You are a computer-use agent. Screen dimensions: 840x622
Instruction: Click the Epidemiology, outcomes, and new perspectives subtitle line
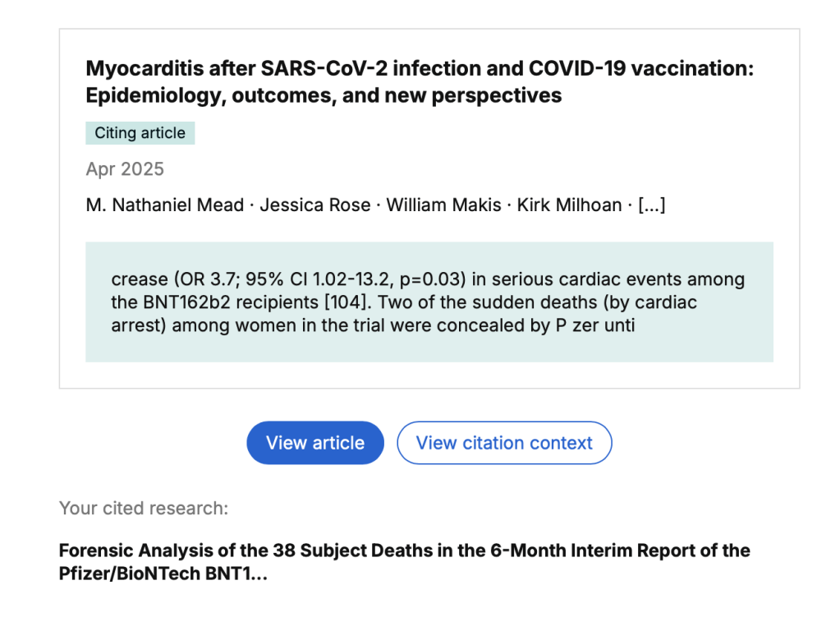tap(324, 96)
